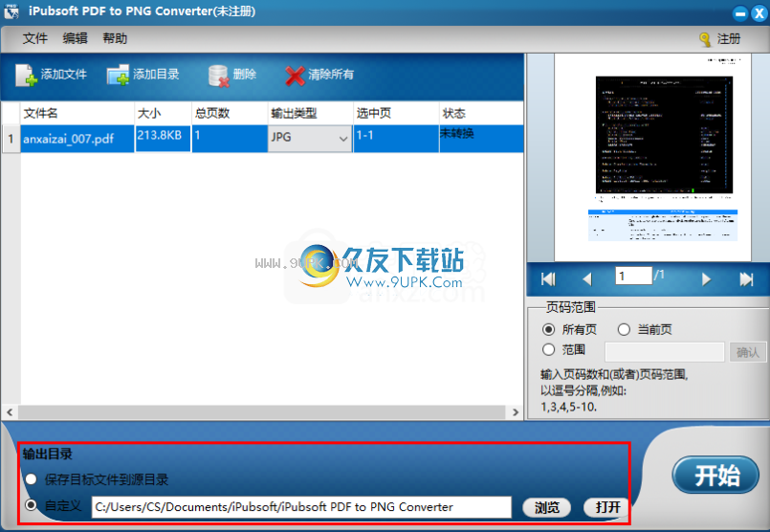
Task: Click the horizontal scrollbar left arrow
Action: pyautogui.click(x=10, y=412)
